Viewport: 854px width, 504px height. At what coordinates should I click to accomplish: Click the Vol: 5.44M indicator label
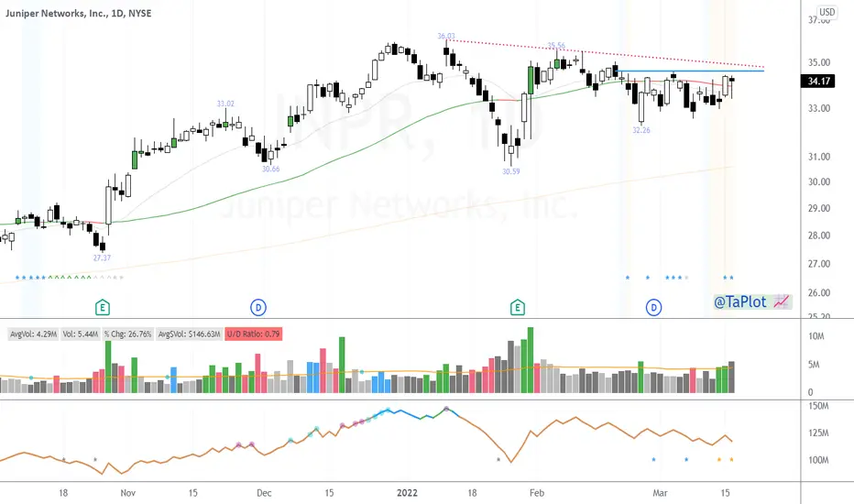pyautogui.click(x=80, y=334)
